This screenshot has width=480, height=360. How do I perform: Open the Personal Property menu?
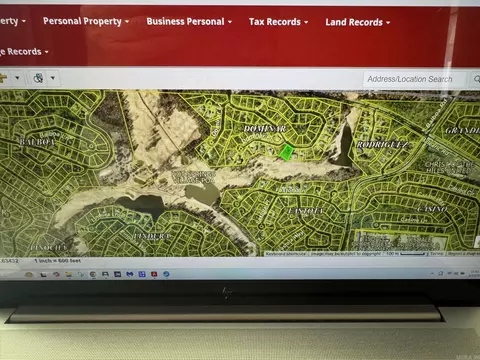point(86,21)
